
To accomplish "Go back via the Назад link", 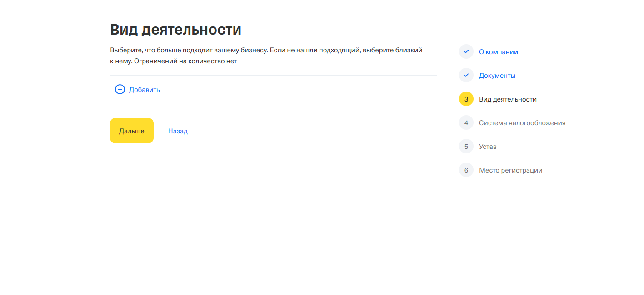I will 178,131.
